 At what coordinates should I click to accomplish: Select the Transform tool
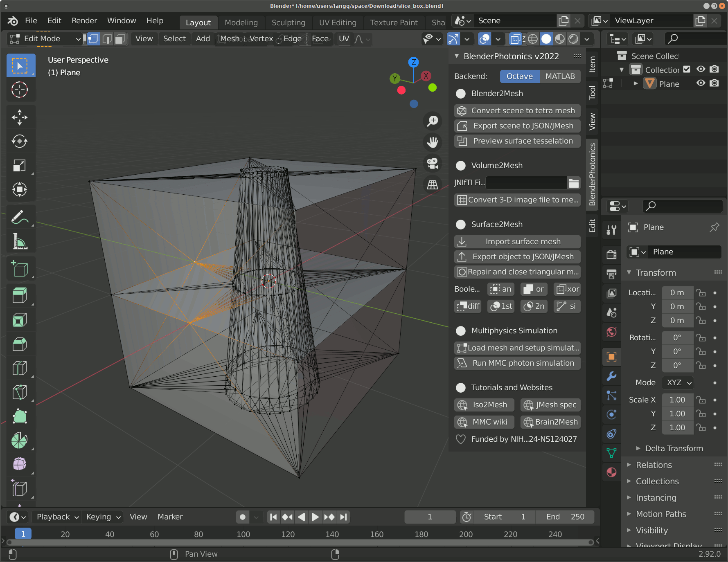pyautogui.click(x=20, y=189)
